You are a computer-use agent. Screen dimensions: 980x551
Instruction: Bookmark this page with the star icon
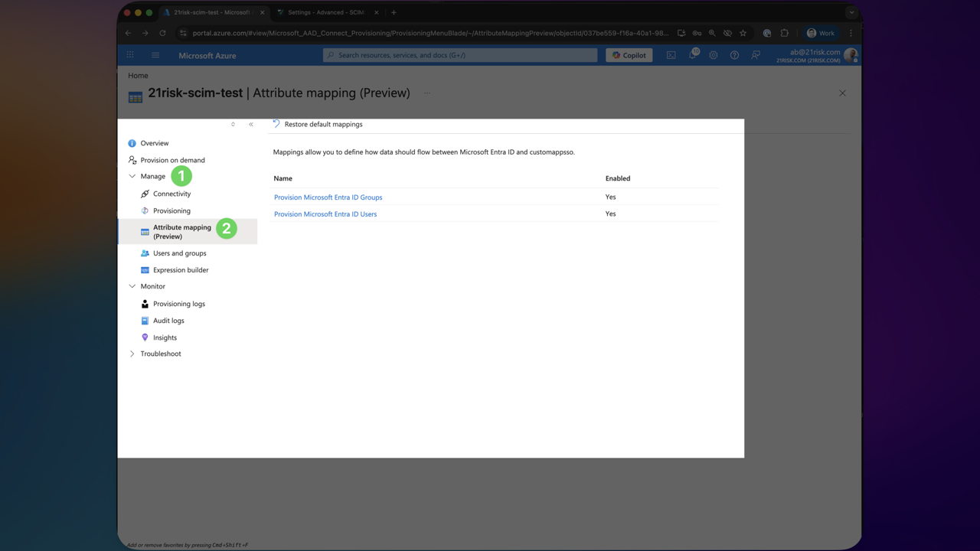coord(743,33)
